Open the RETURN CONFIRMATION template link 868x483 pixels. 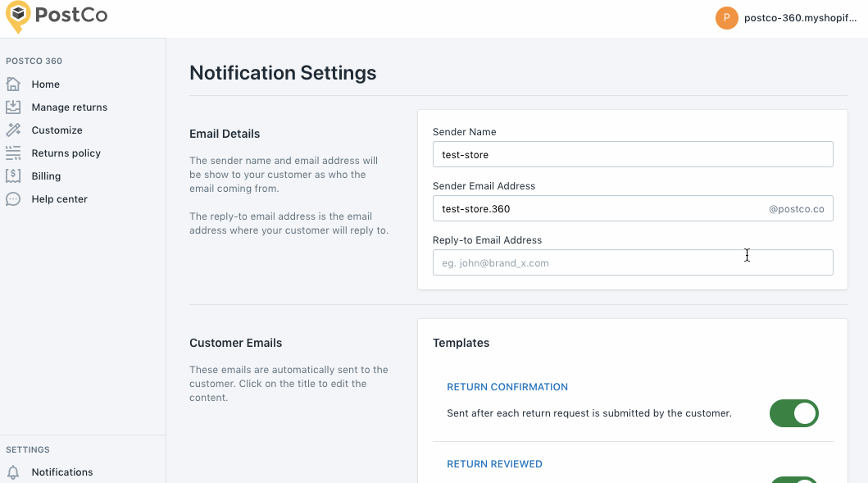[507, 387]
